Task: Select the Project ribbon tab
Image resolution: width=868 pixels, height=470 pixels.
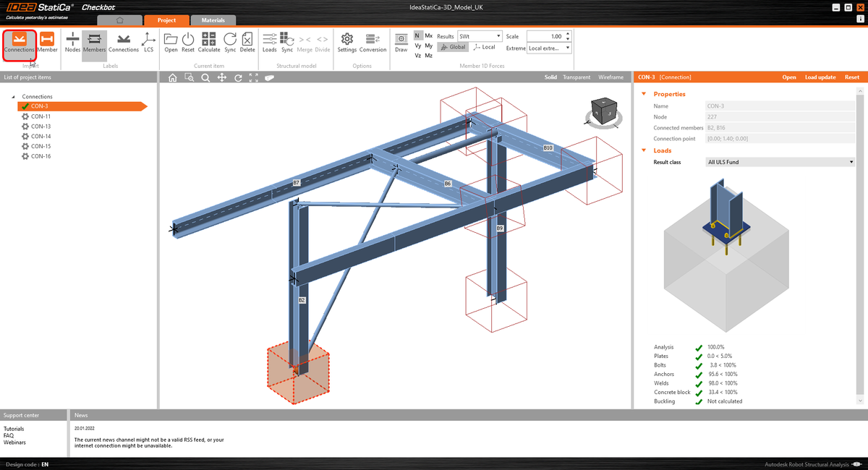Action: pyautogui.click(x=167, y=20)
